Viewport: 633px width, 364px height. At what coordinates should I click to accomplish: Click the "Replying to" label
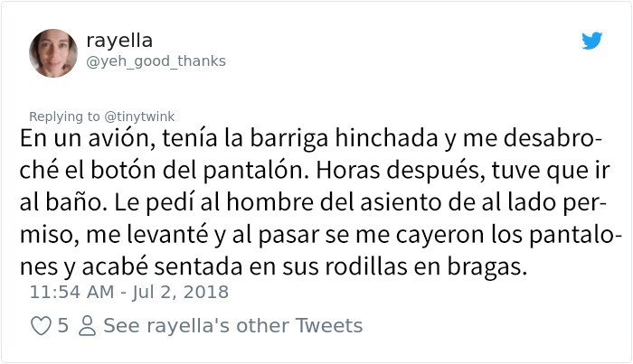pyautogui.click(x=65, y=116)
